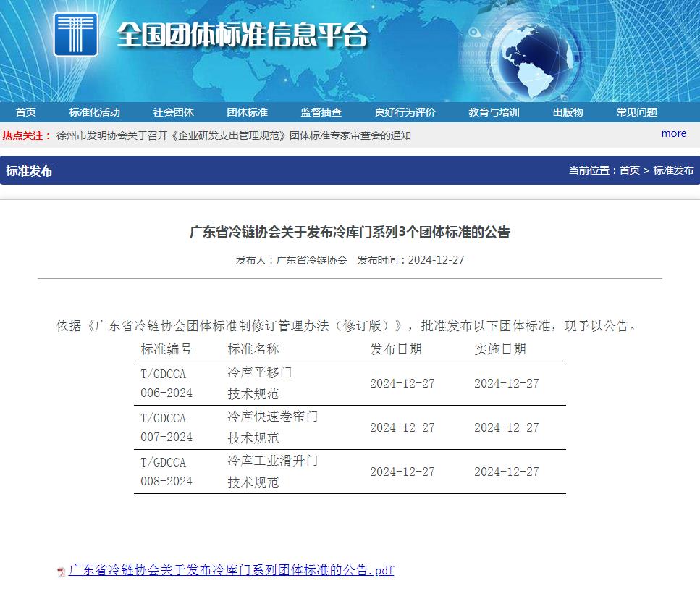Click the cell T/GDCCA 008-2024
The image size is (700, 594).
click(166, 472)
